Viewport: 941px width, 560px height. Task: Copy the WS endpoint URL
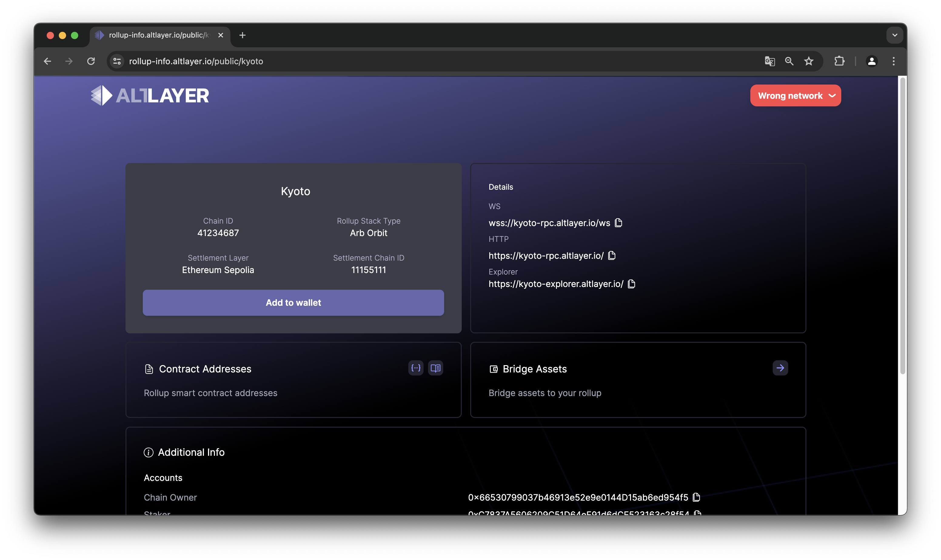[x=618, y=223]
